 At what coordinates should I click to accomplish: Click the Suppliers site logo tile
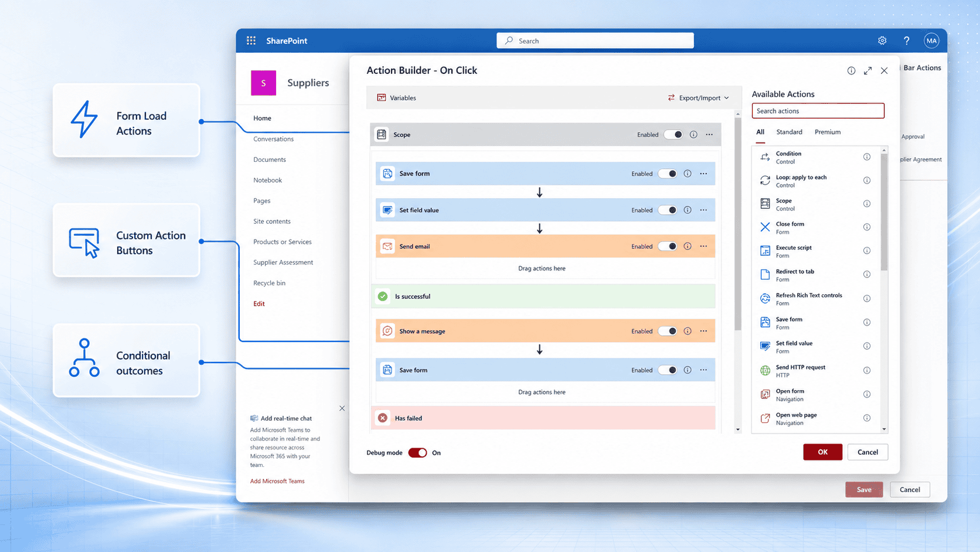pyautogui.click(x=264, y=83)
